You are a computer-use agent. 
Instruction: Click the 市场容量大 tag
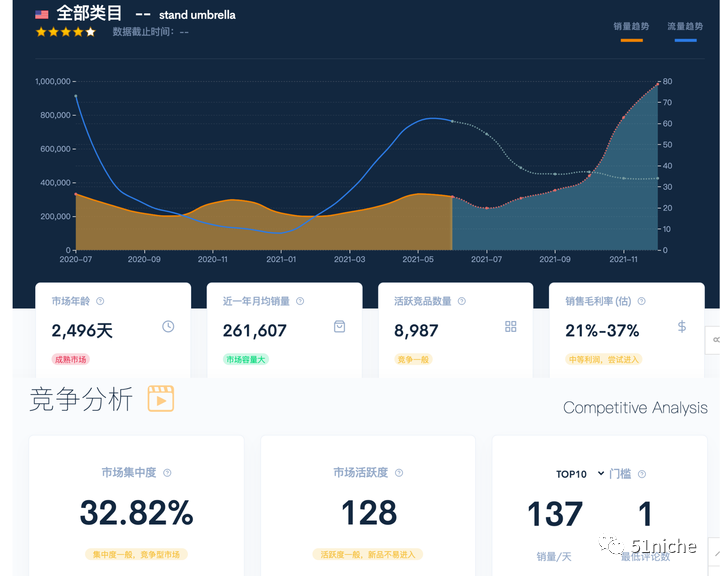[x=245, y=359]
